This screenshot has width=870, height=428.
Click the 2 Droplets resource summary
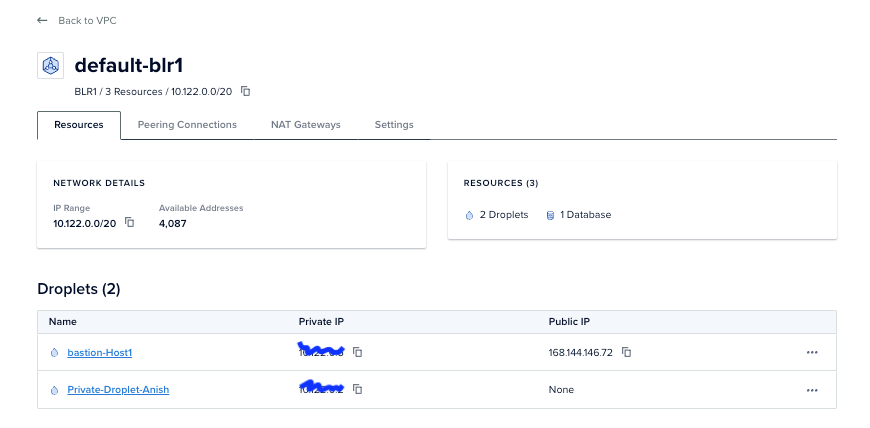[497, 215]
